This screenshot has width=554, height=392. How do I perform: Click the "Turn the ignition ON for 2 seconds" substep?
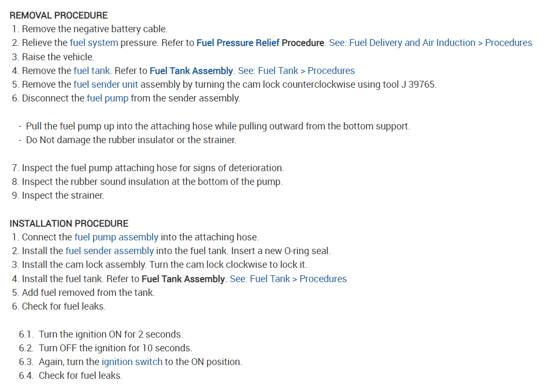coord(110,334)
